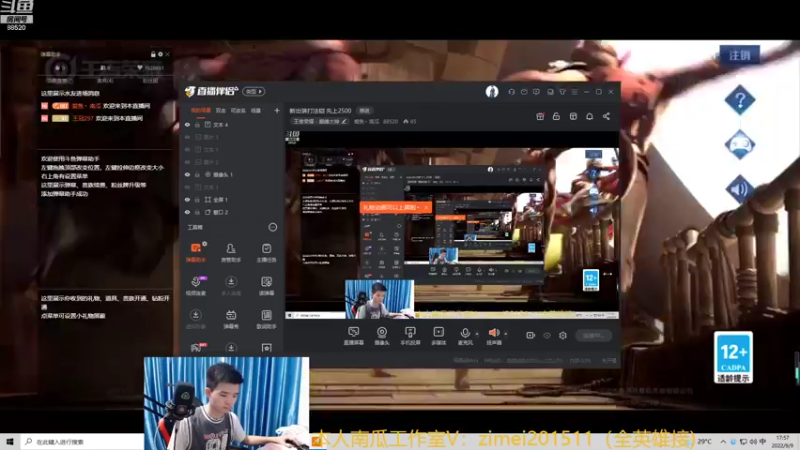Open the 弹幕秀 tool

(x=231, y=319)
